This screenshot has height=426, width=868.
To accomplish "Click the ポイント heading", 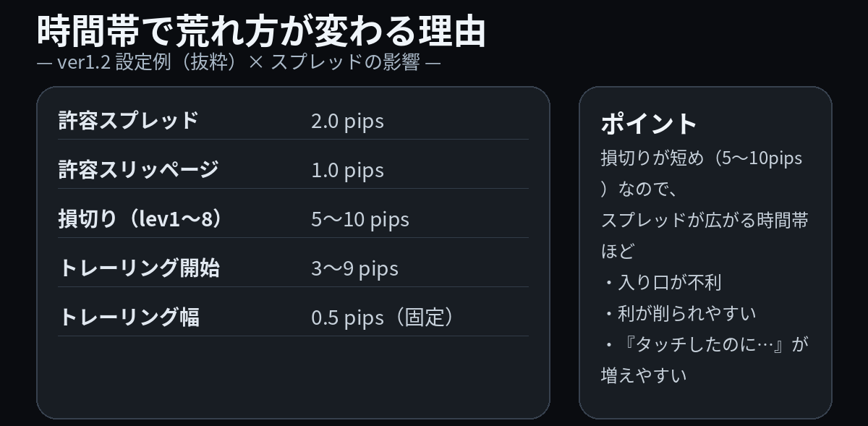I will point(649,124).
